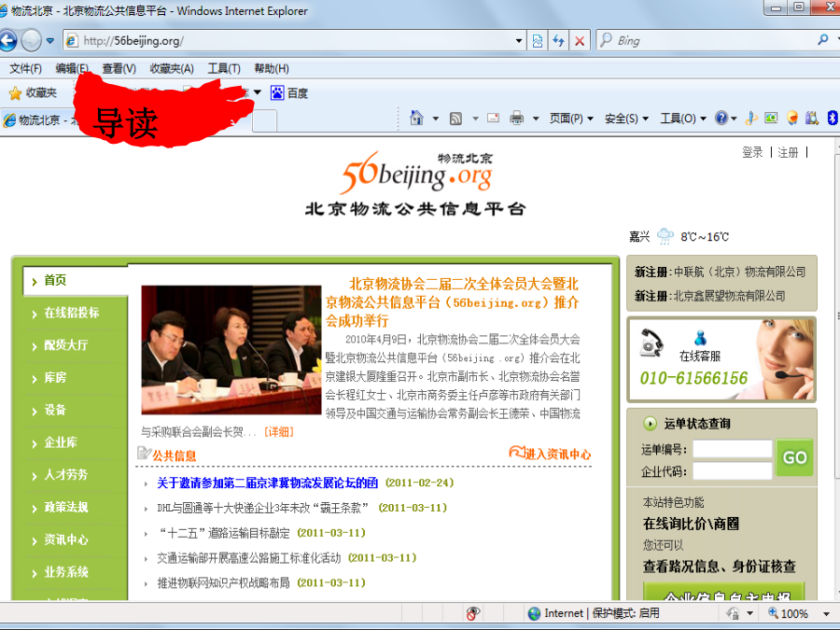Click the telephone icon in customer service box
The height and width of the screenshot is (630, 840).
click(651, 343)
